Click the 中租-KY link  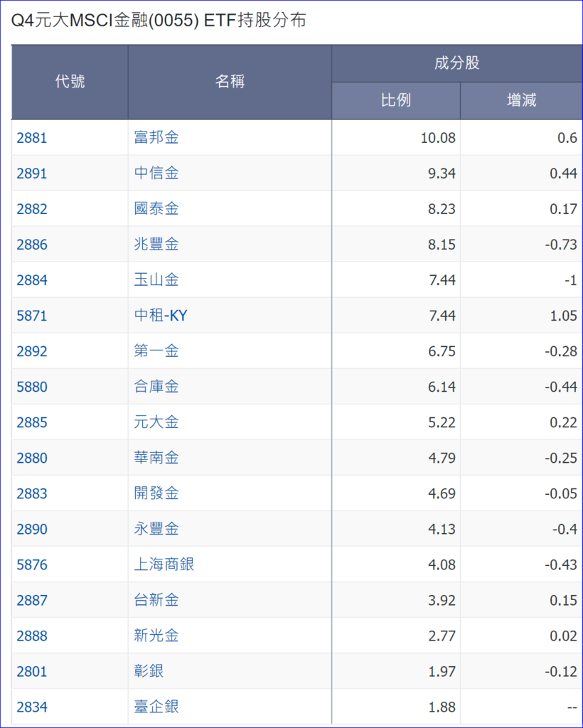(161, 316)
